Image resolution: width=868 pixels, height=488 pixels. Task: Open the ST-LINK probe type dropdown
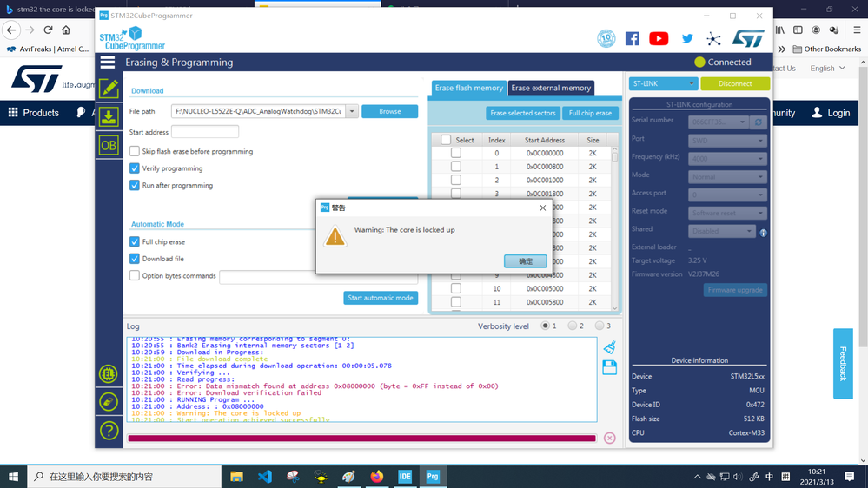663,83
